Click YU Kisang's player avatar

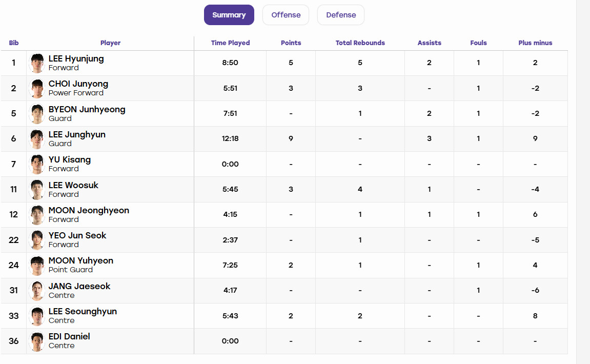[x=37, y=164]
